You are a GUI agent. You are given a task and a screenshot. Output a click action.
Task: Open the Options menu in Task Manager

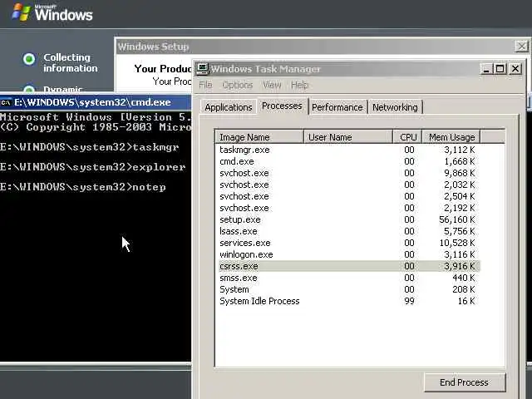[238, 85]
